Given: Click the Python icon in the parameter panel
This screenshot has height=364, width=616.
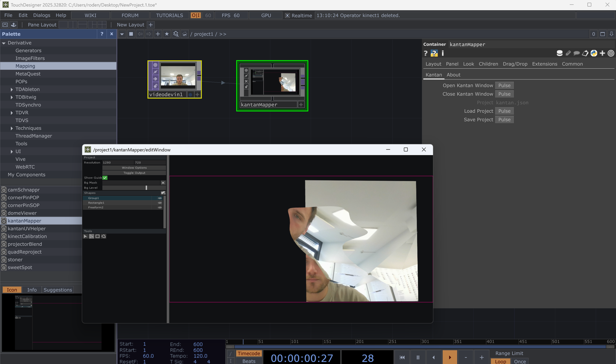Looking at the screenshot, I should coord(594,53).
